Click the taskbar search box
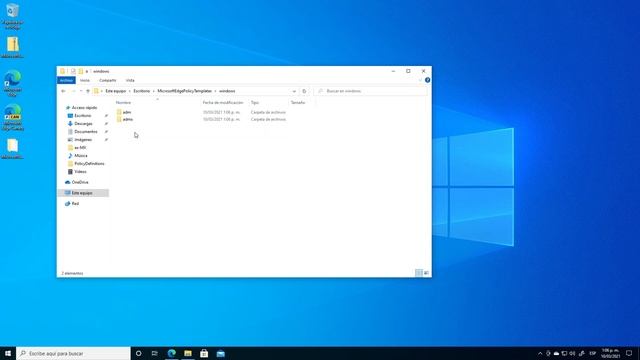 pyautogui.click(x=73, y=353)
